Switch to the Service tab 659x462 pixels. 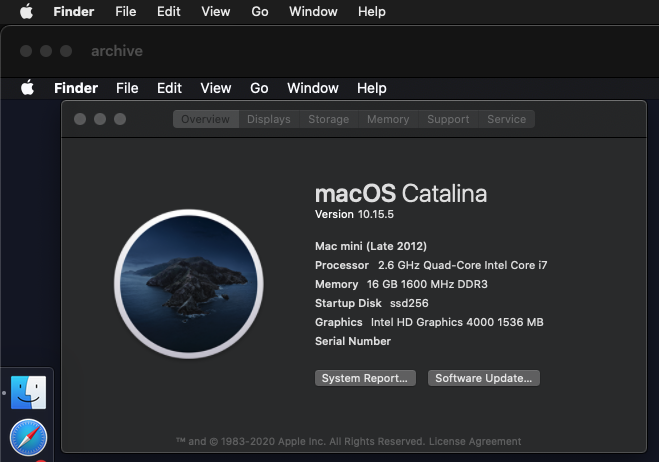(x=506, y=119)
